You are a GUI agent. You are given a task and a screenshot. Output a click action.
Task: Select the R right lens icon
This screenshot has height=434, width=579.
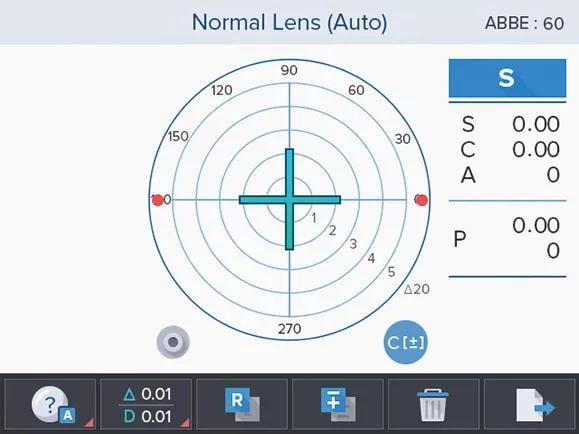(x=242, y=404)
